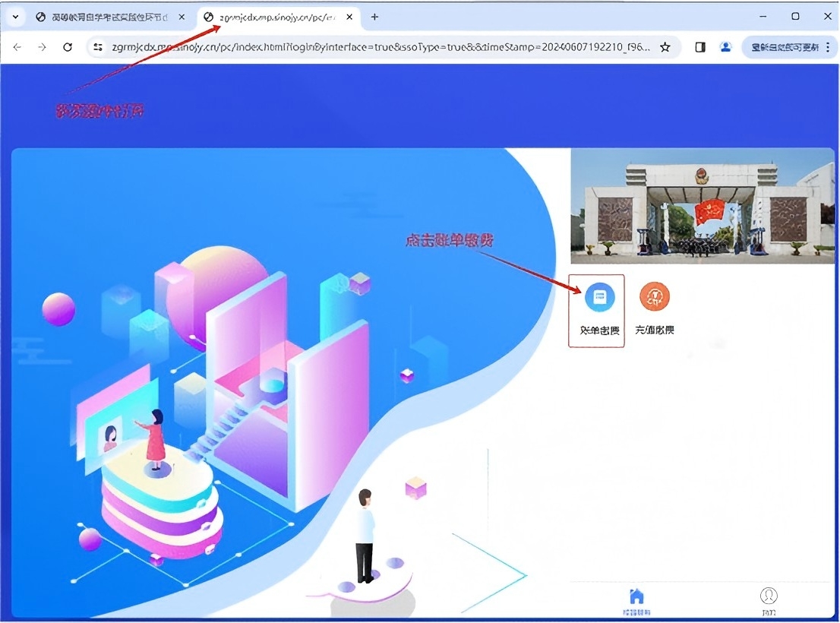Click the school gate photo
Screen dimensions: 840x623
(x=702, y=205)
